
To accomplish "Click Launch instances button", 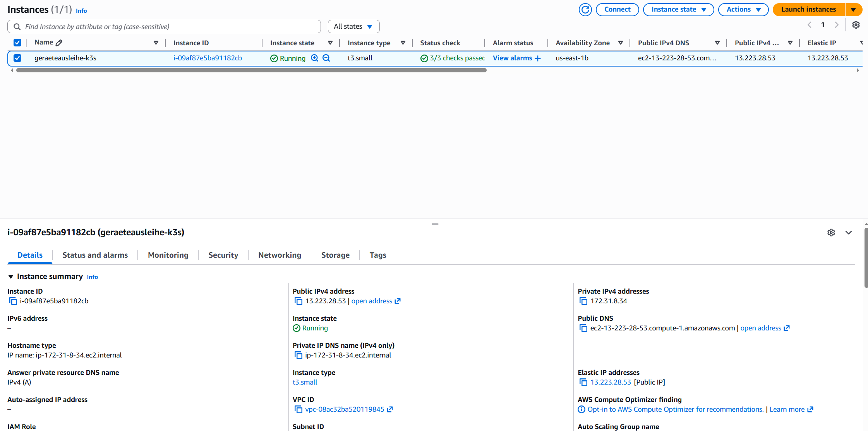I will tap(808, 10).
